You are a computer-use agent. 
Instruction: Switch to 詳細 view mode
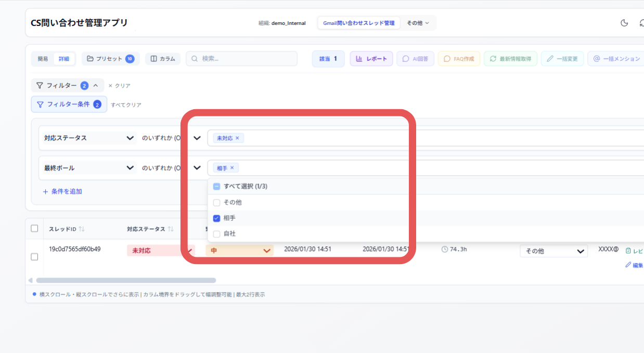(x=64, y=59)
